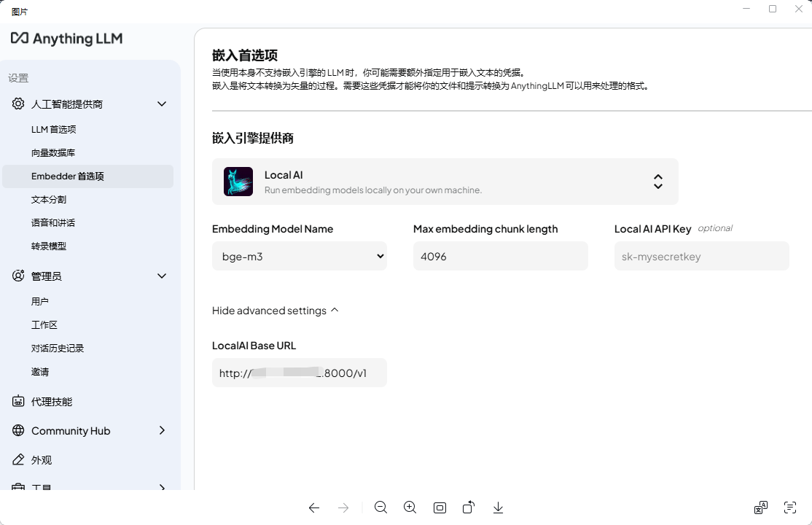The width and height of the screenshot is (812, 525).
Task: Click the LocalAI Base URL field
Action: point(300,373)
